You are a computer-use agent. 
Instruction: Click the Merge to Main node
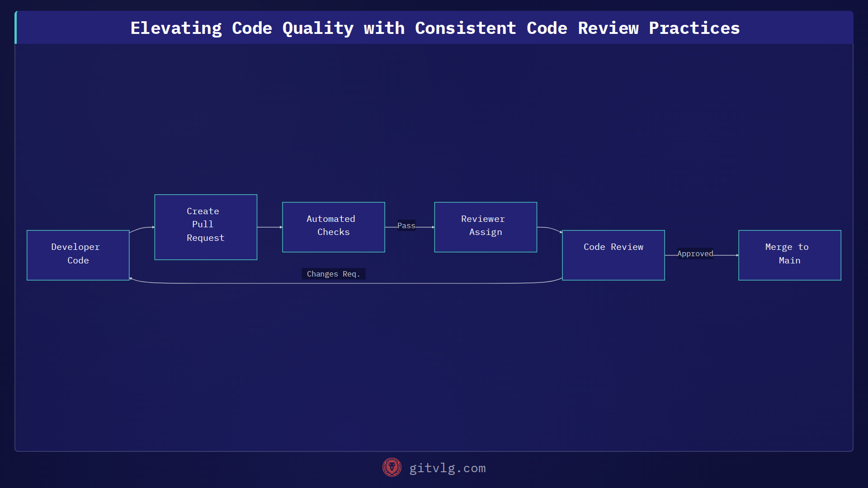pyautogui.click(x=790, y=255)
